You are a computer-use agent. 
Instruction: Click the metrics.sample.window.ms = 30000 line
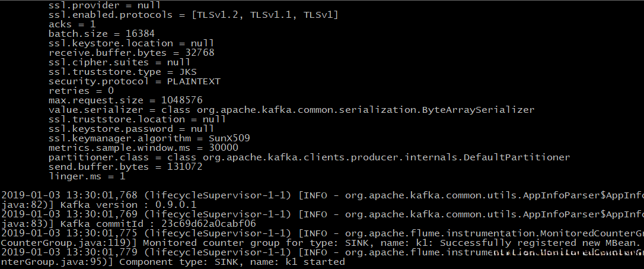pos(143,147)
